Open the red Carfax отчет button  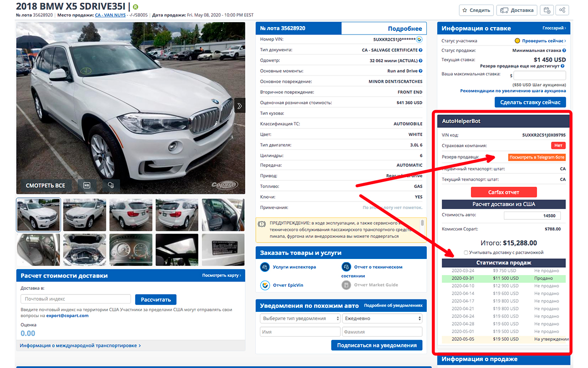click(x=503, y=192)
